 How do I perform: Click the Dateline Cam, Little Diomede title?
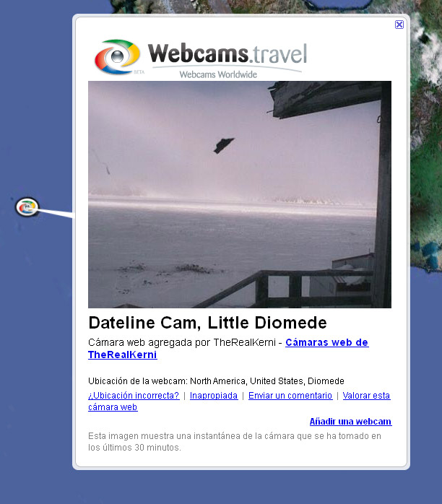tap(208, 323)
